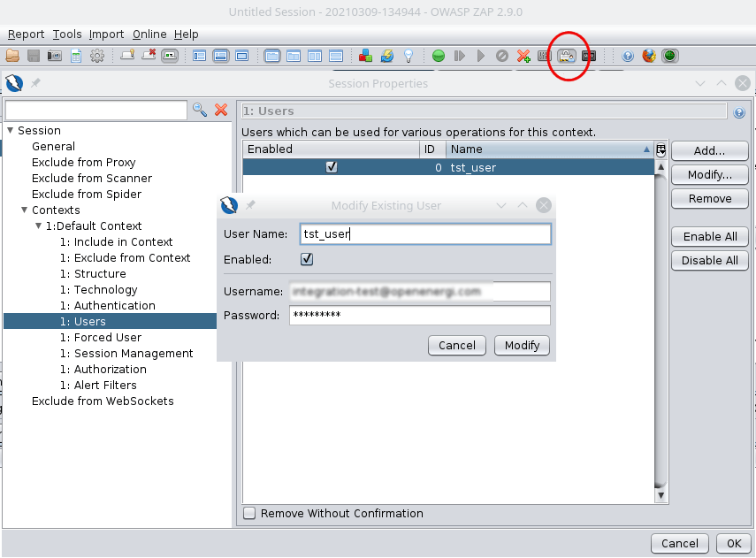Viewport: 756px width, 558px height.
Task: Click the Open Session folder icon
Action: click(12, 56)
